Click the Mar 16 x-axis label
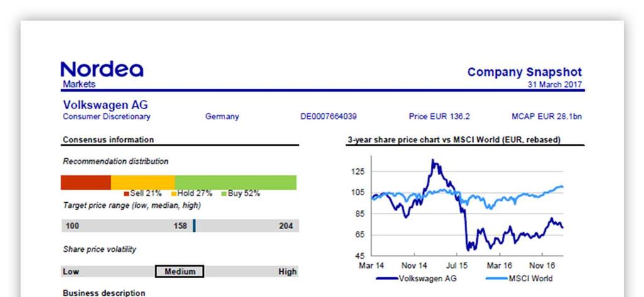The image size is (644, 297). point(499,266)
